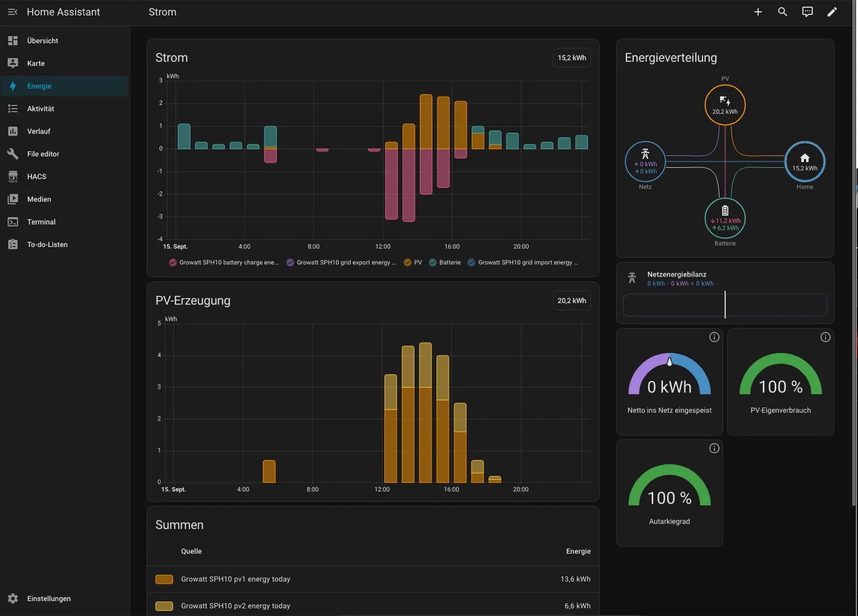
Task: Go to Übersicht in sidebar
Action: click(x=64, y=41)
